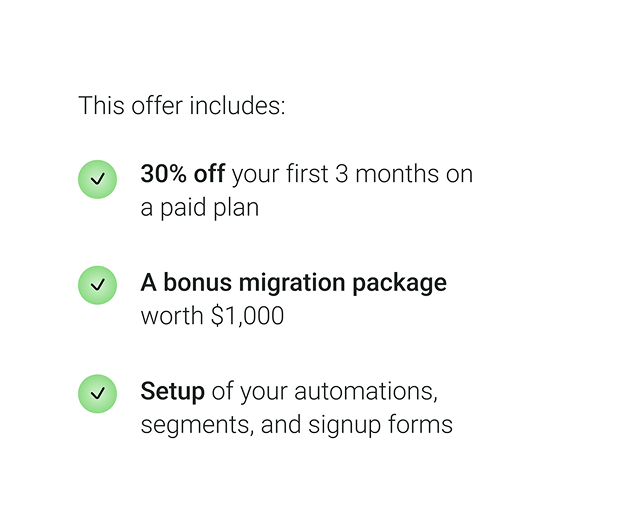This screenshot has width=624, height=521.
Task: Click the '3 months' phrase
Action: (387, 174)
